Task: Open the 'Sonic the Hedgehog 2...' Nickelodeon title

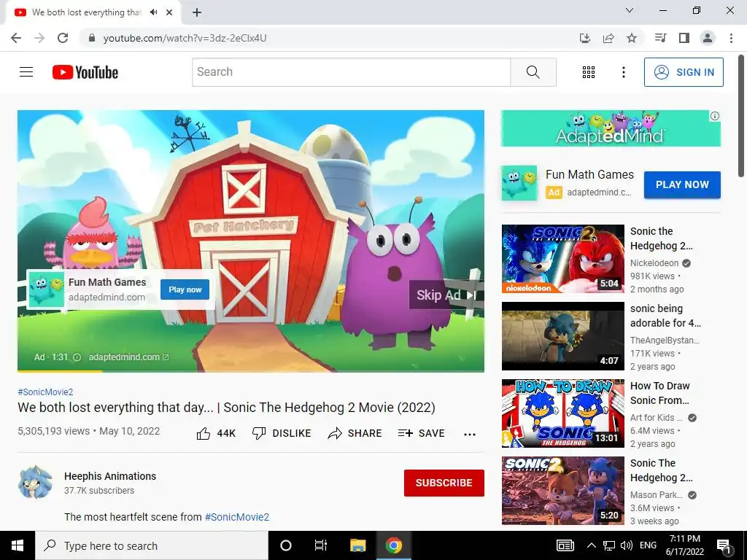Action: coord(661,238)
